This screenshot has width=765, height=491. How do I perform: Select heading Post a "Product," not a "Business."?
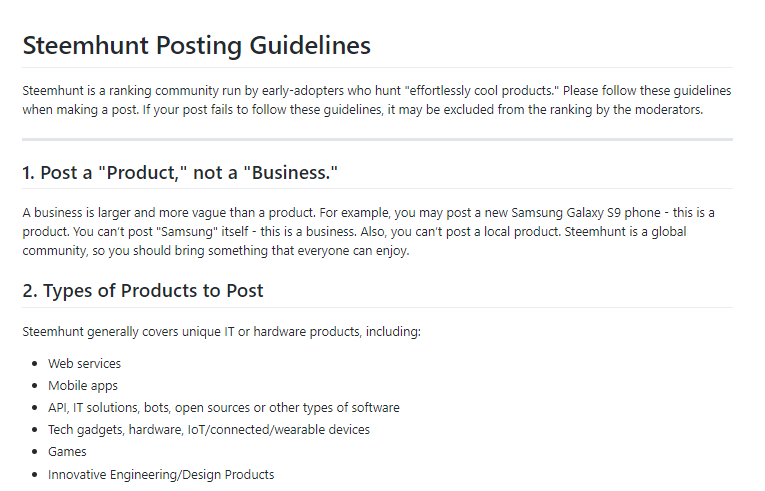click(180, 173)
